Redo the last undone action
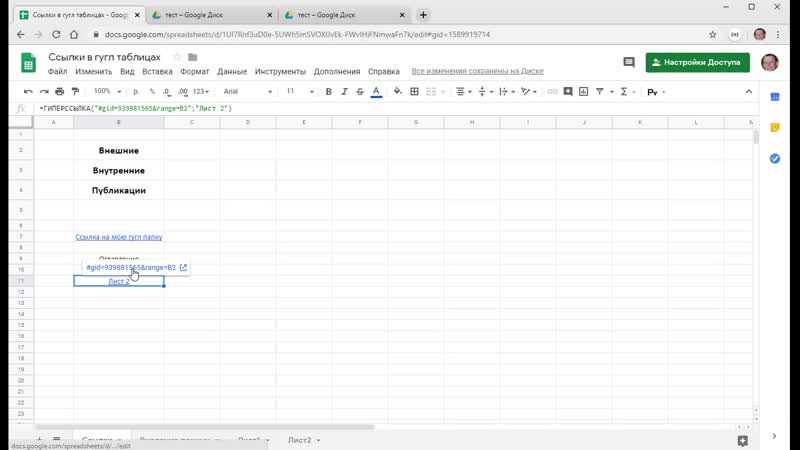Screen dimensions: 800x450 tap(44, 91)
